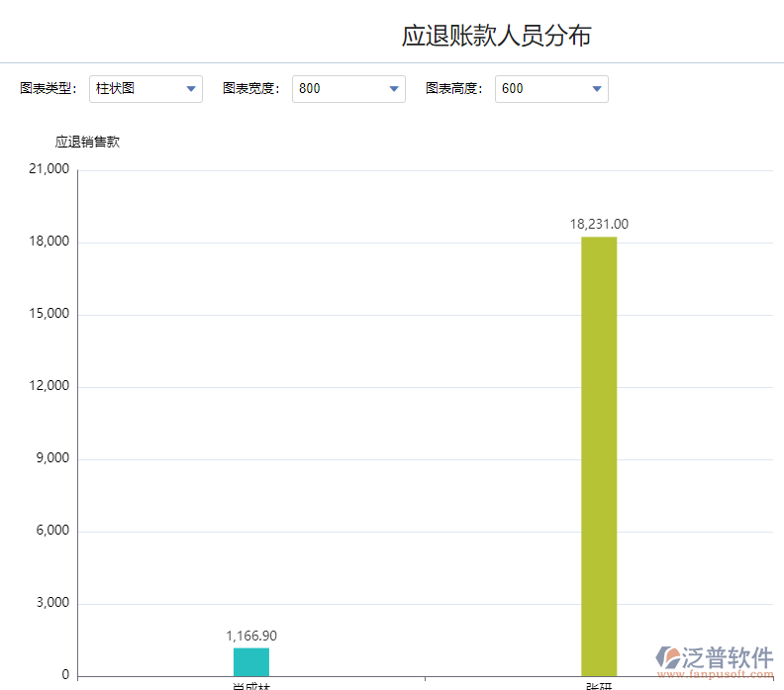Click the 应退销售款 axis title
Viewport: 784px width, 690px height.
pos(87,142)
